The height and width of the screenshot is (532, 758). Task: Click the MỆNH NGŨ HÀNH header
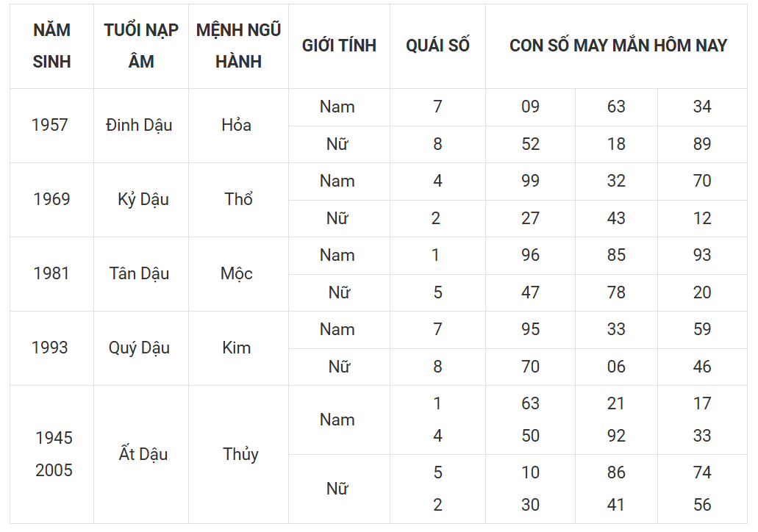[238, 46]
